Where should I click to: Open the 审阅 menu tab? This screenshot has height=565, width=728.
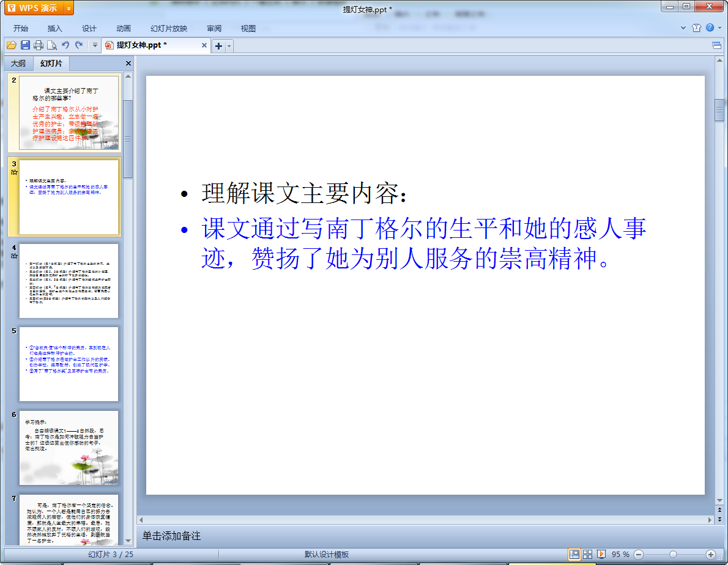tap(214, 28)
